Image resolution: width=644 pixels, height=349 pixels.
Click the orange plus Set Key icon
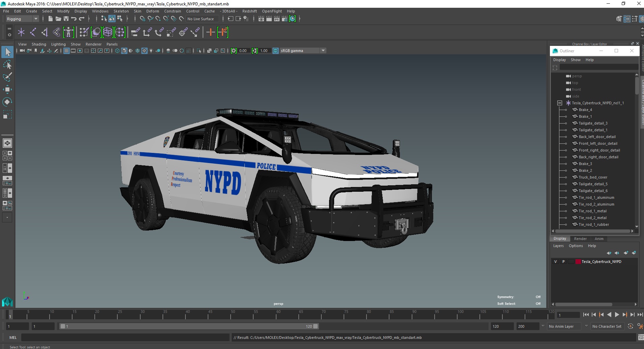[211, 32]
